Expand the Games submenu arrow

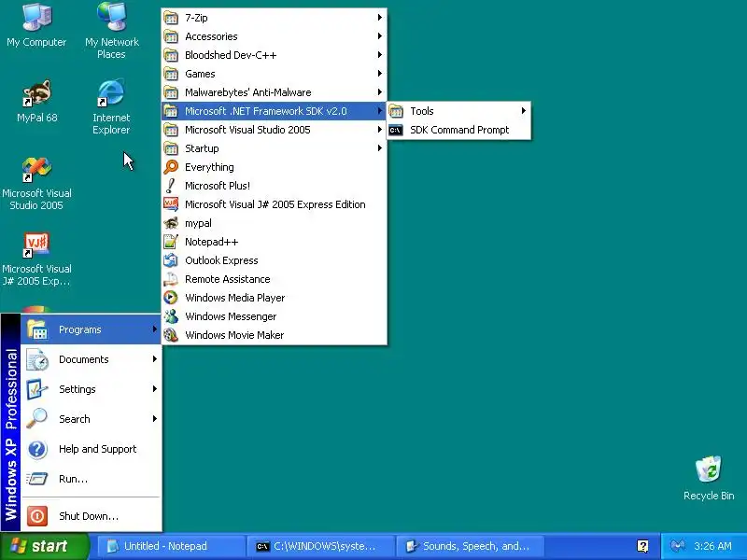point(380,74)
